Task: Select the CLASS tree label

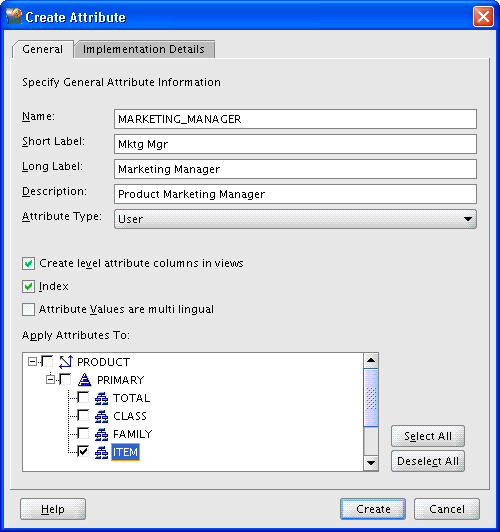Action: (x=130, y=416)
